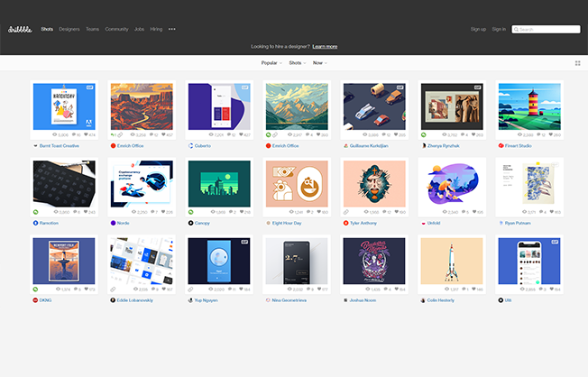The width and height of the screenshot is (588, 377).
Task: Switch to grid view layout icon
Action: point(577,63)
